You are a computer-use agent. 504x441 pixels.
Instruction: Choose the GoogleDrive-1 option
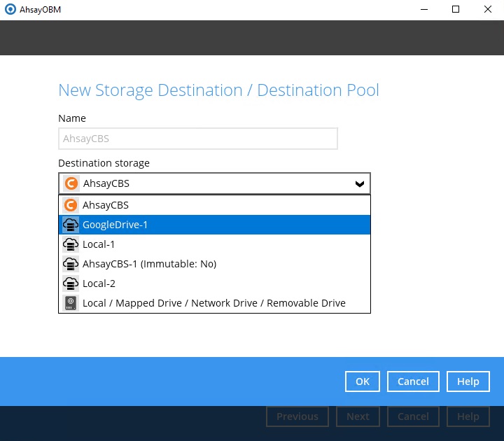click(214, 225)
